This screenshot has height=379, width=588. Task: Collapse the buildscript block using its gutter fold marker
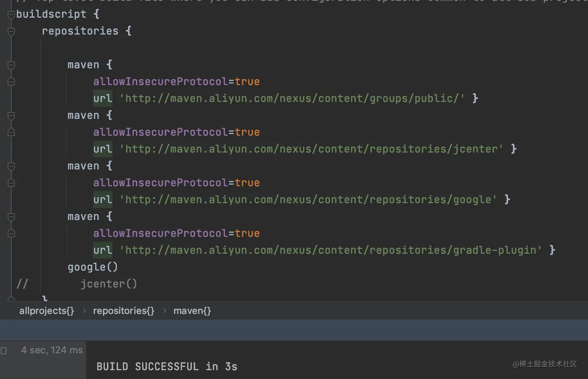11,15
